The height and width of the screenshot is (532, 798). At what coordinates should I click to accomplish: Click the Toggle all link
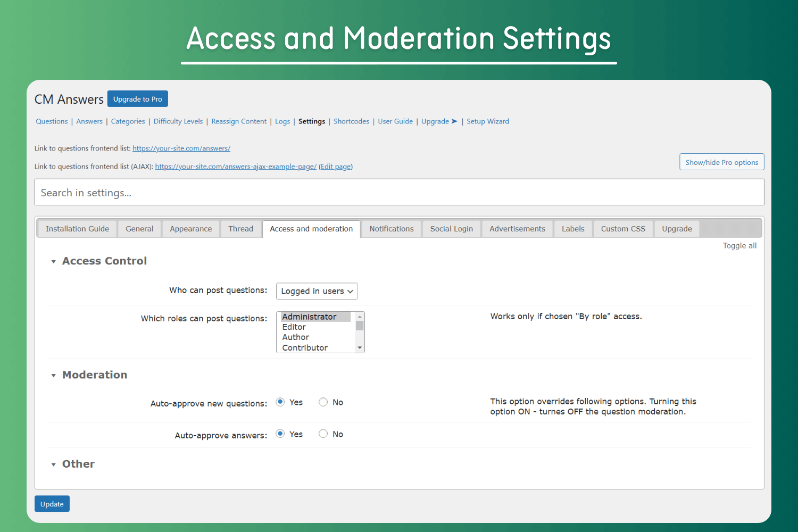(x=739, y=246)
